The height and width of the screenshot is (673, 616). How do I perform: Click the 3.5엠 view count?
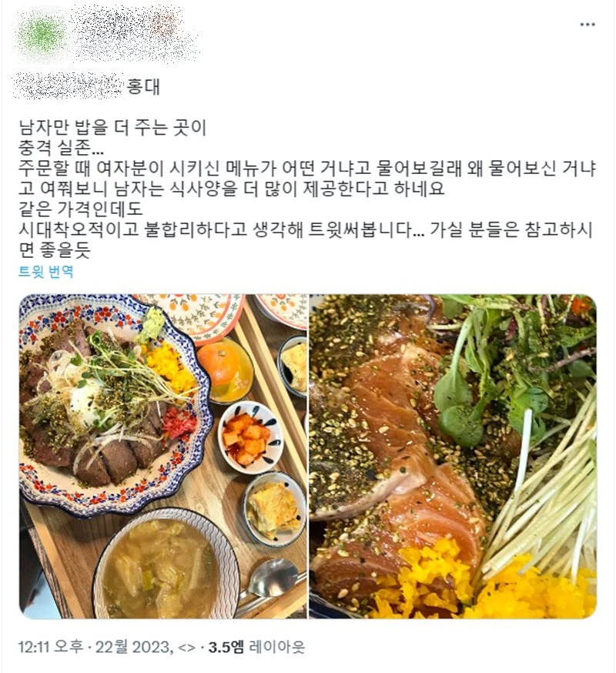pyautogui.click(x=226, y=646)
